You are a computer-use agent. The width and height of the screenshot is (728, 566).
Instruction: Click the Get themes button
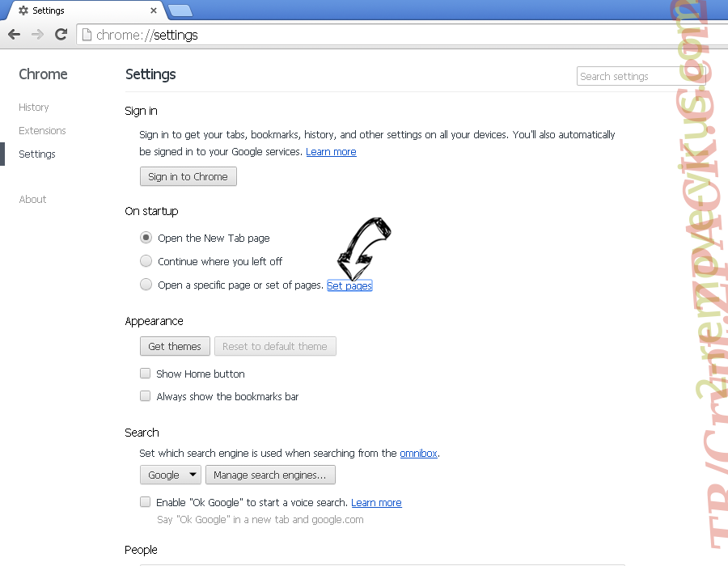coord(175,346)
